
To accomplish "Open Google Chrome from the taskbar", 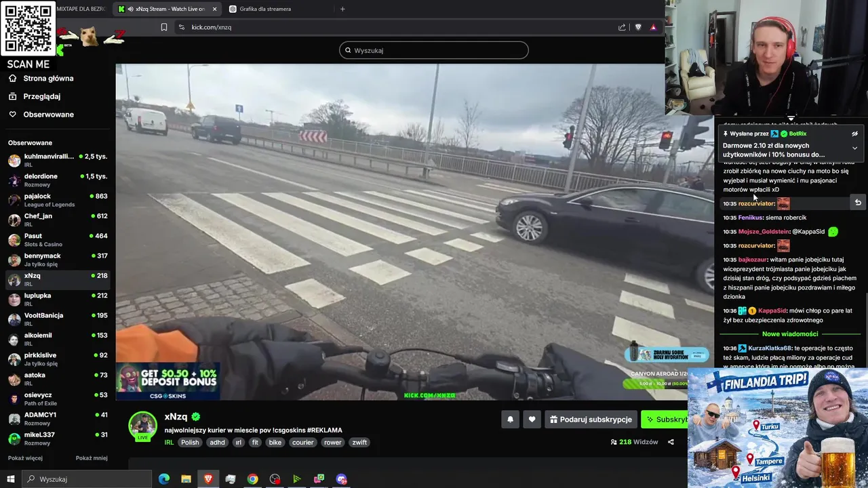I will point(252,479).
